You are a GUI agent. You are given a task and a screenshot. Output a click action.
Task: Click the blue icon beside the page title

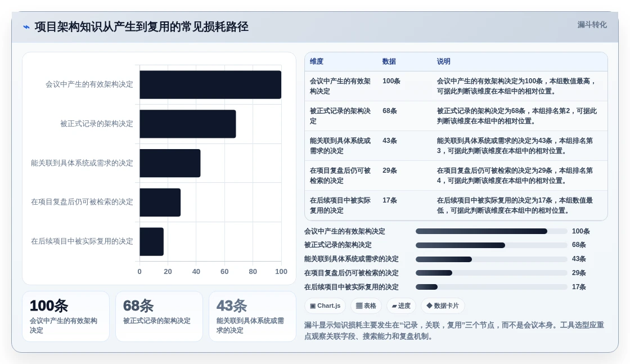coord(26,27)
